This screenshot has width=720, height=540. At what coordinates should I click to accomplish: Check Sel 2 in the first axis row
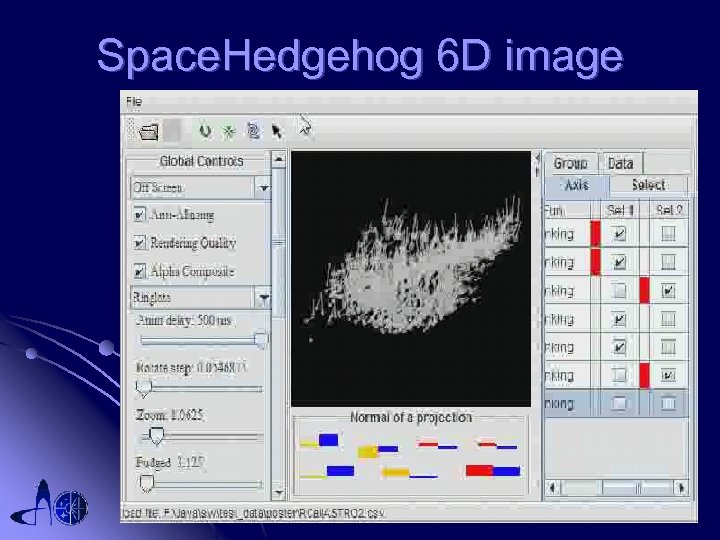(x=668, y=234)
